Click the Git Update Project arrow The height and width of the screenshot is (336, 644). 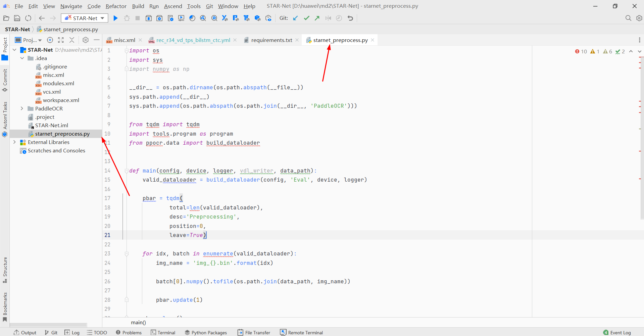295,18
